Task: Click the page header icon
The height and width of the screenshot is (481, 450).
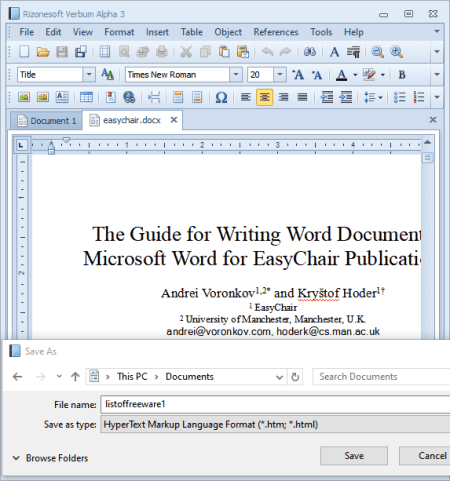Action: tap(178, 97)
